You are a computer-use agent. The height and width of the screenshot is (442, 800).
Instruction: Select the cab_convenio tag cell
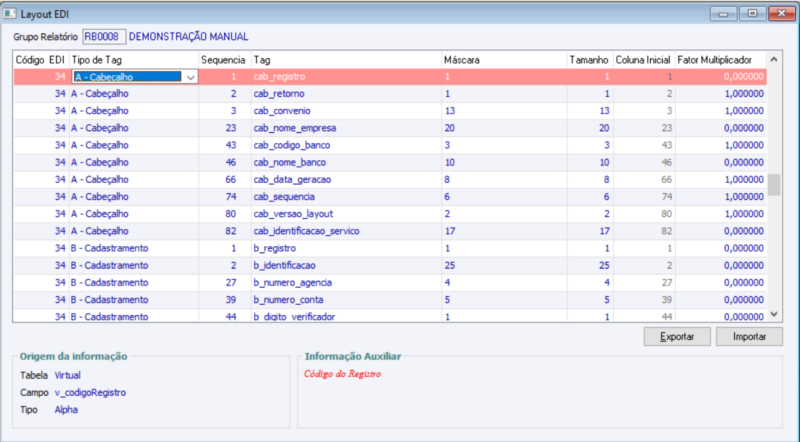[x=346, y=111]
